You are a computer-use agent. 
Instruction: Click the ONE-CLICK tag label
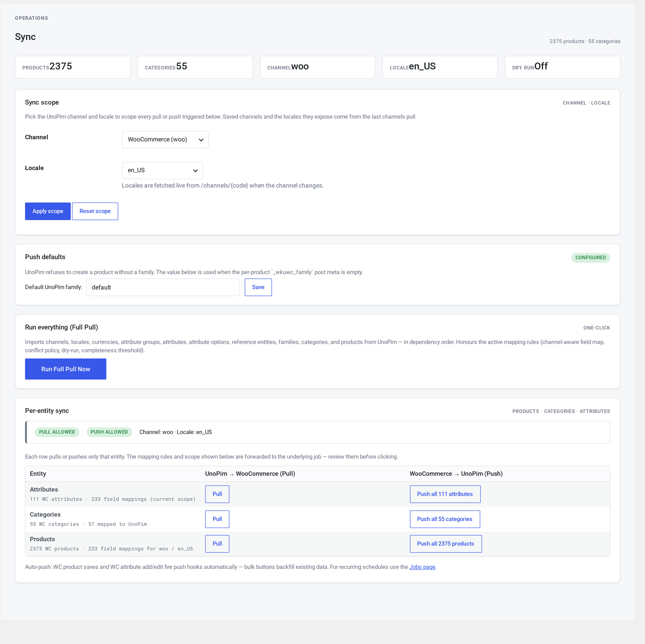point(597,328)
